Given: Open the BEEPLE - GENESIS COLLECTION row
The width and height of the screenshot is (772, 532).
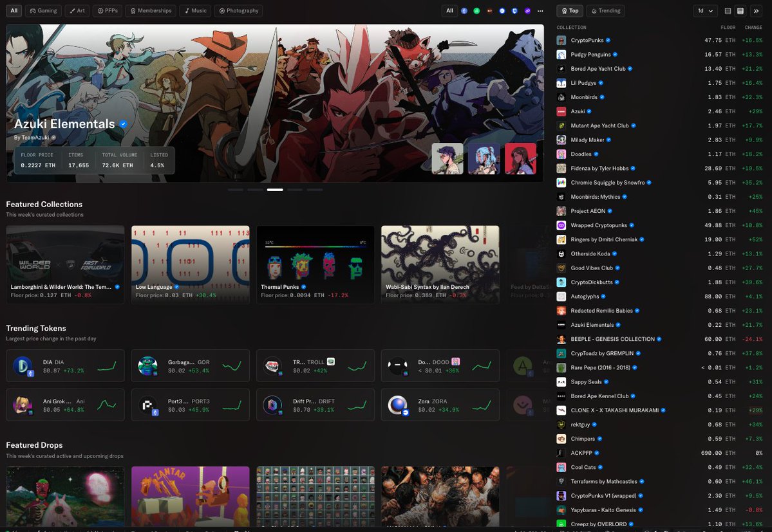Looking at the screenshot, I should (660, 339).
